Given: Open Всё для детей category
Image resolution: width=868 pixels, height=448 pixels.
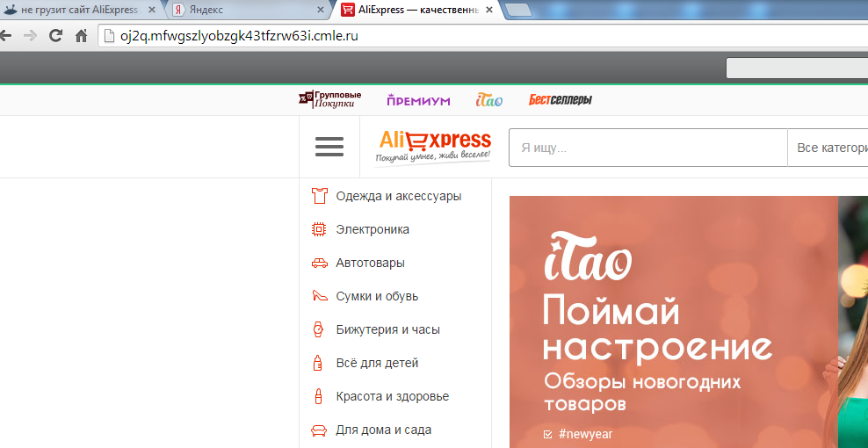Looking at the screenshot, I should click(377, 364).
